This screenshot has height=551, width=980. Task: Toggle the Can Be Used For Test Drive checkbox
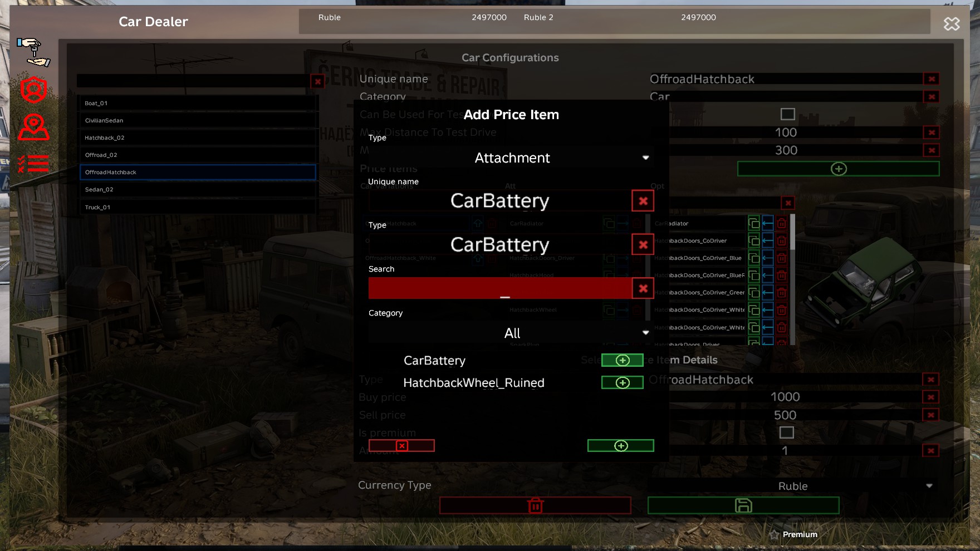[x=787, y=114]
